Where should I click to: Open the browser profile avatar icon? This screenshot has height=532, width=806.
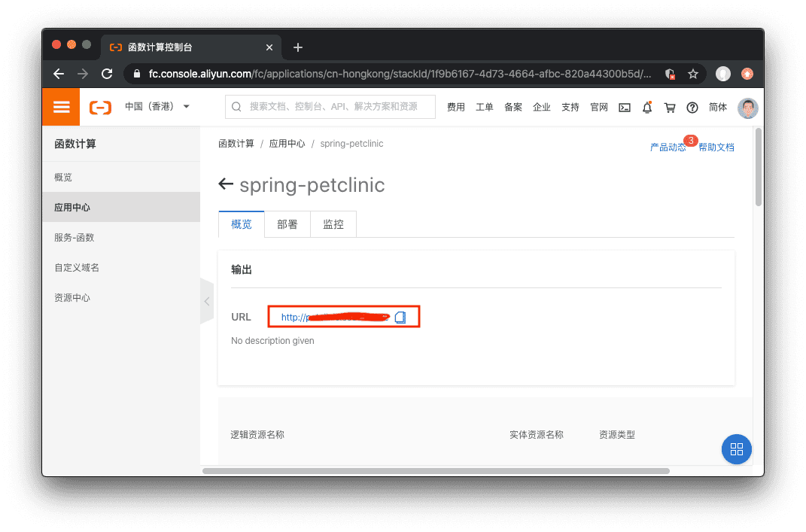click(723, 74)
